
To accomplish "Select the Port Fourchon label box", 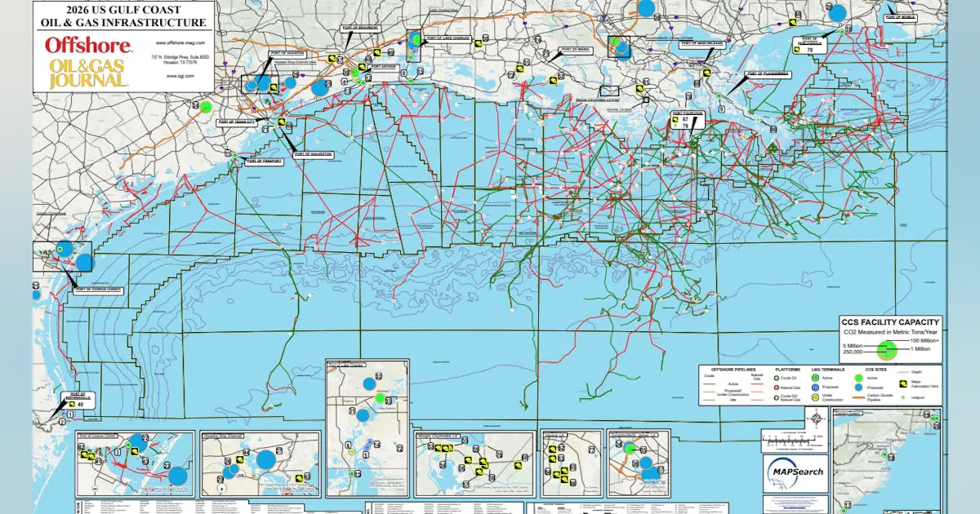I will [687, 120].
